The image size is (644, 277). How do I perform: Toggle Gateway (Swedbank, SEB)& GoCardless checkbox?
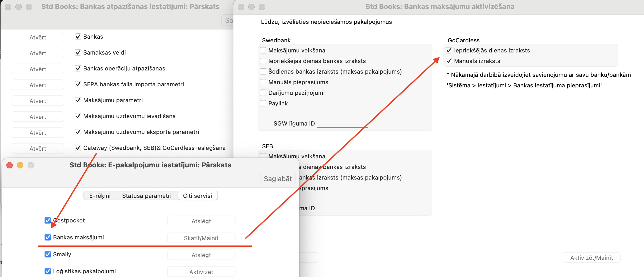point(78,148)
